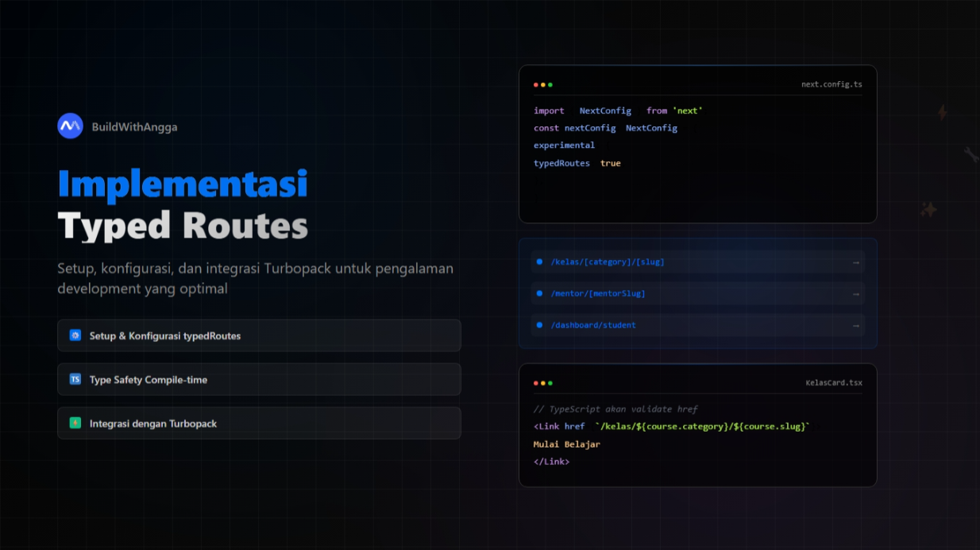The height and width of the screenshot is (550, 980).
Task: Click the faint sparkle stars decoration icon
Action: pos(928,210)
